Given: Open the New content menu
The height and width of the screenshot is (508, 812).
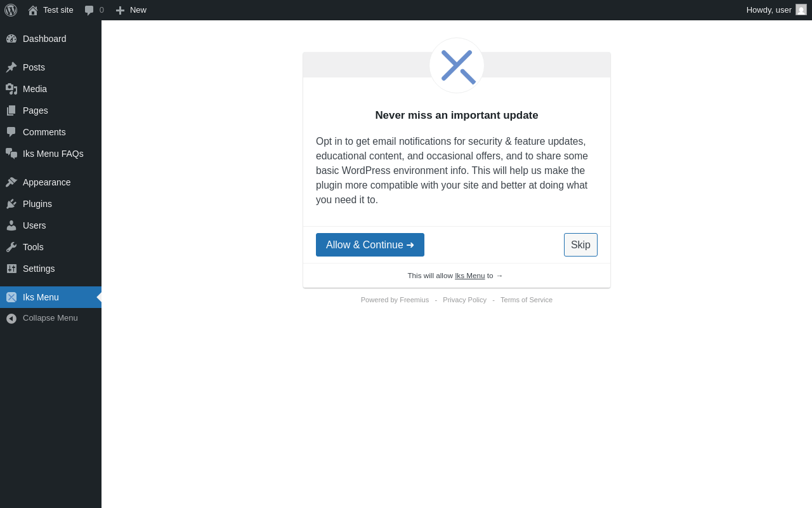Looking at the screenshot, I should click(x=131, y=10).
